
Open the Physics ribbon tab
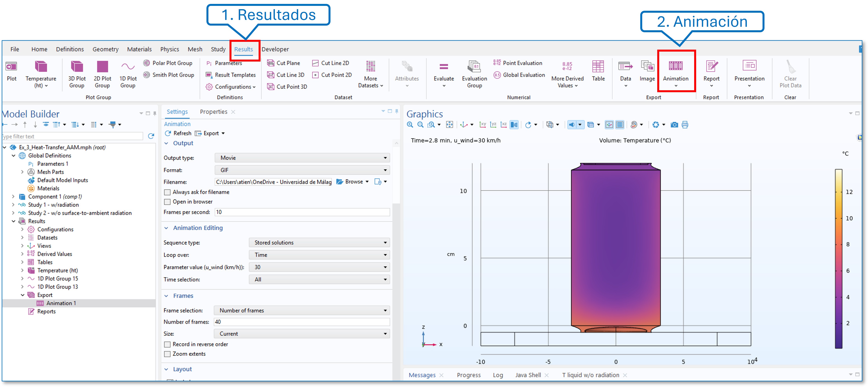tap(170, 49)
